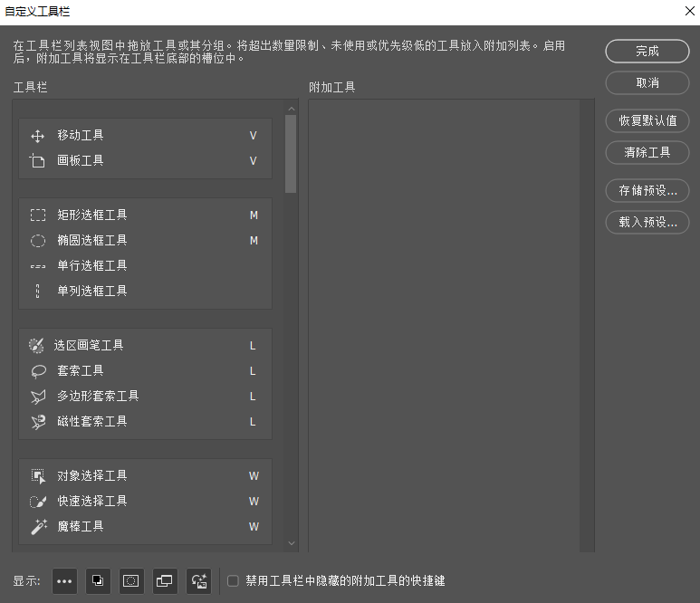Image resolution: width=700 pixels, height=603 pixels.
Task: Select the Move tool icon (移动工具)
Action: coord(37,136)
